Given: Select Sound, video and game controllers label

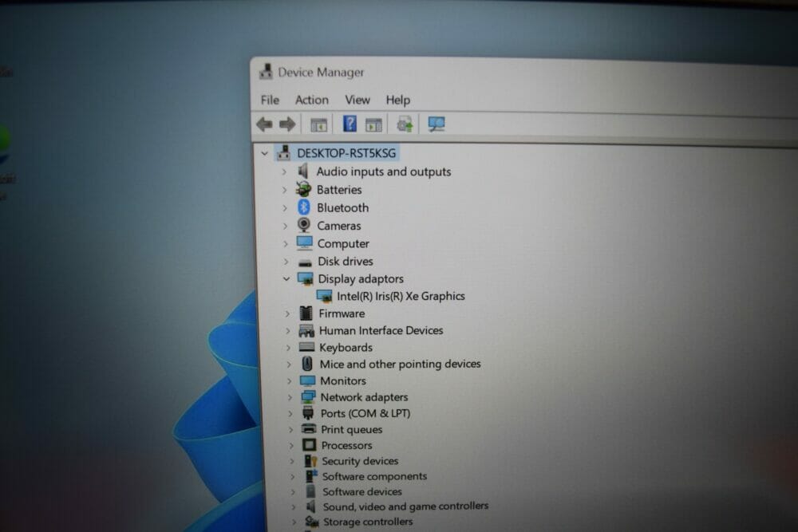Looking at the screenshot, I should click(405, 506).
